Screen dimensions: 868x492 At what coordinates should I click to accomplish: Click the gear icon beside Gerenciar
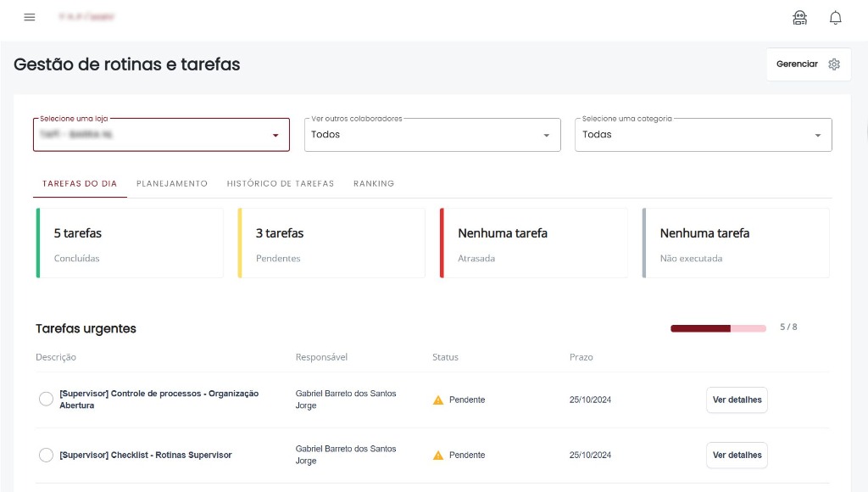tap(834, 64)
